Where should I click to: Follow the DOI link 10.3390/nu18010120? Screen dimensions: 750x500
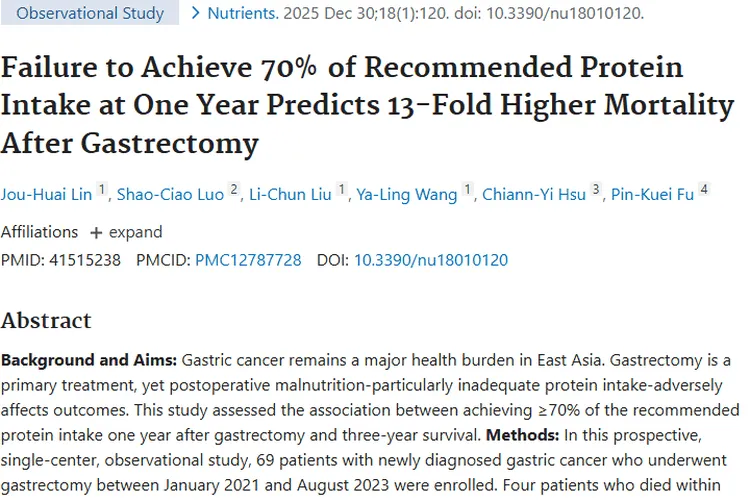point(431,260)
